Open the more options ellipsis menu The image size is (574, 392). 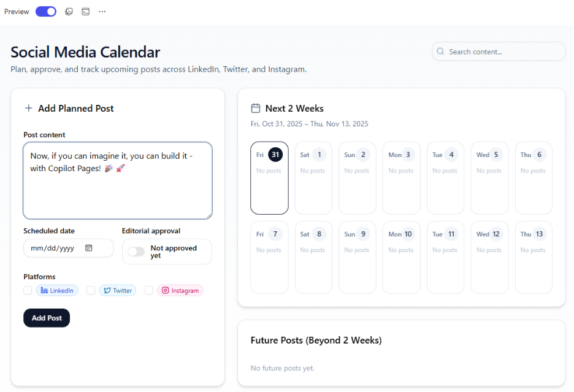(x=102, y=11)
